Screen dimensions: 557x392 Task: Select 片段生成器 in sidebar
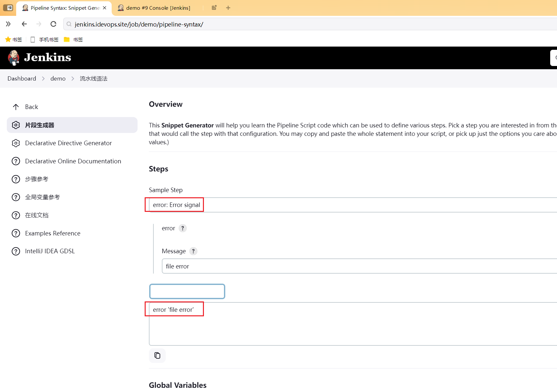(72, 125)
